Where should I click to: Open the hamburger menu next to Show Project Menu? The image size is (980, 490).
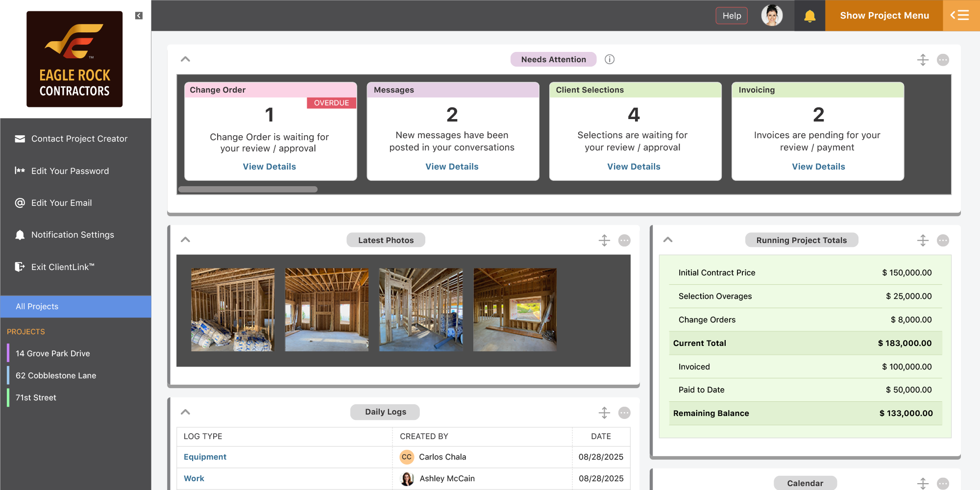click(960, 15)
